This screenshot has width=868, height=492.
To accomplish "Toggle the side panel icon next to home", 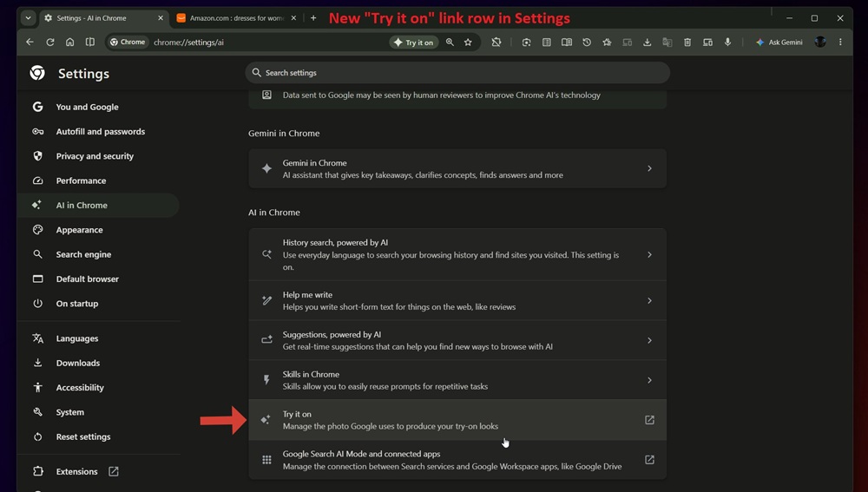I will [89, 42].
